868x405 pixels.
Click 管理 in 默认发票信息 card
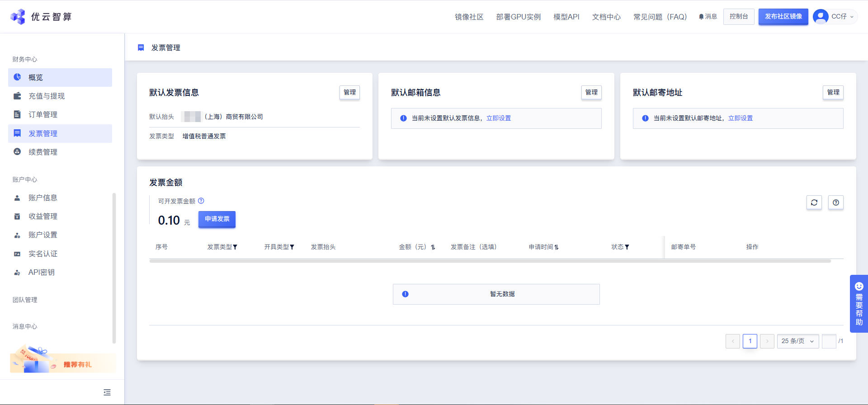point(350,92)
